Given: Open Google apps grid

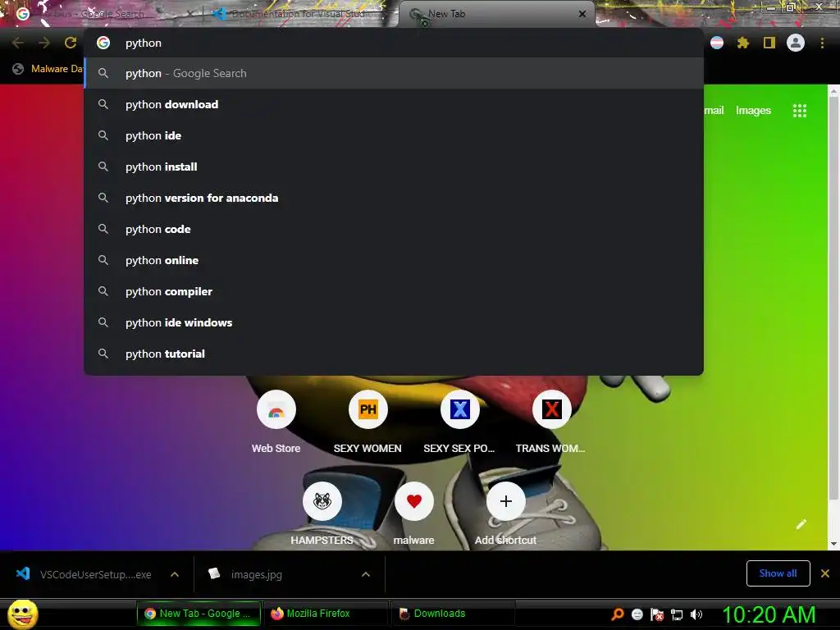Looking at the screenshot, I should (799, 111).
